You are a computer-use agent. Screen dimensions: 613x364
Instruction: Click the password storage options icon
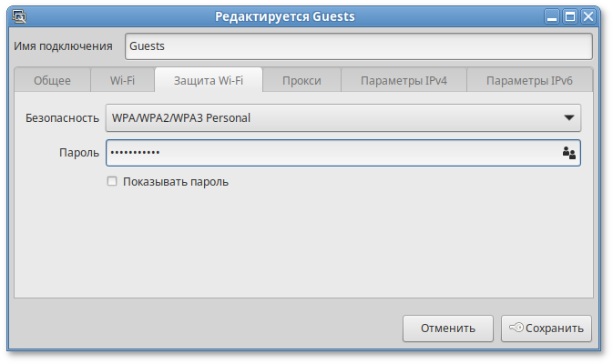click(x=568, y=153)
